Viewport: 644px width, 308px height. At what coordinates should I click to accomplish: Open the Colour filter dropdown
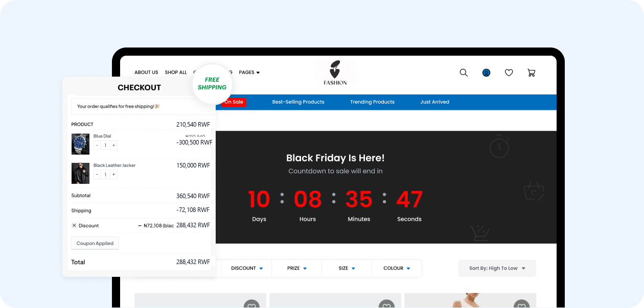coord(397,268)
